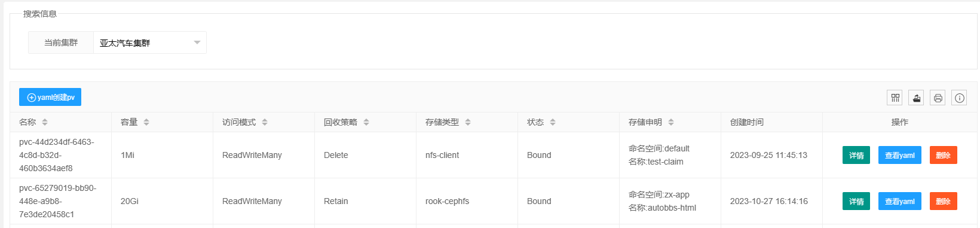The image size is (980, 228).
Task: View 详情 for the nfs-client PV
Action: [x=856, y=155]
